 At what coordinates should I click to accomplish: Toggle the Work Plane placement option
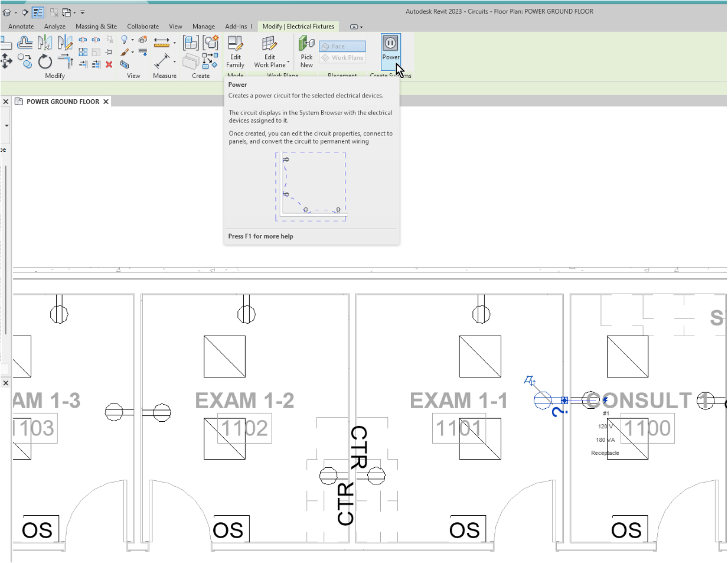pyautogui.click(x=342, y=57)
